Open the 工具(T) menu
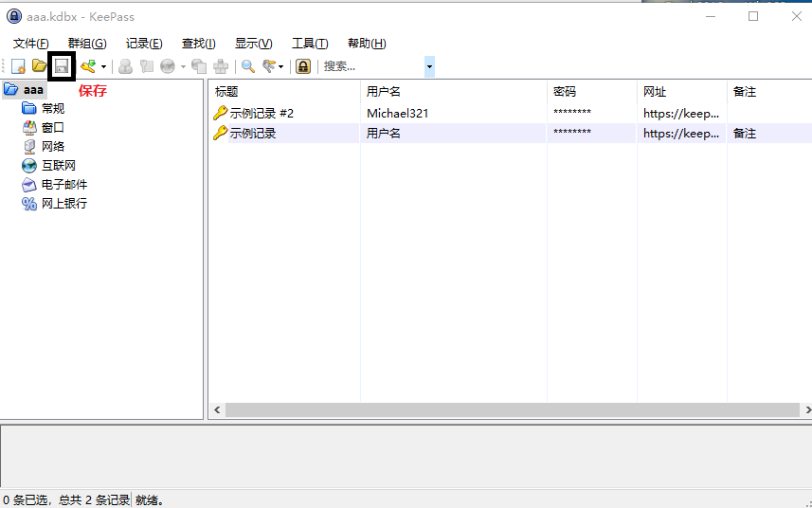This screenshot has height=508, width=812. pyautogui.click(x=310, y=44)
